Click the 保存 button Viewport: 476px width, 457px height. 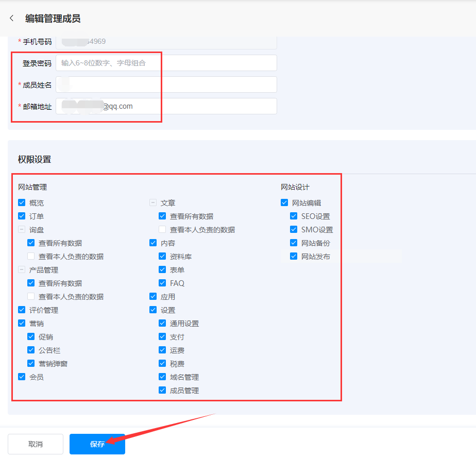(x=97, y=444)
